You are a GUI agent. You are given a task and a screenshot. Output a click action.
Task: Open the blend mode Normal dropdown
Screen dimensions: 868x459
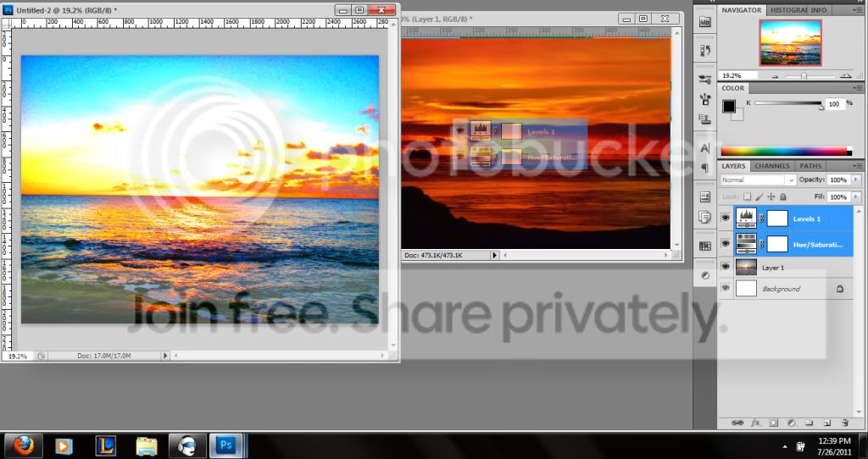click(758, 180)
